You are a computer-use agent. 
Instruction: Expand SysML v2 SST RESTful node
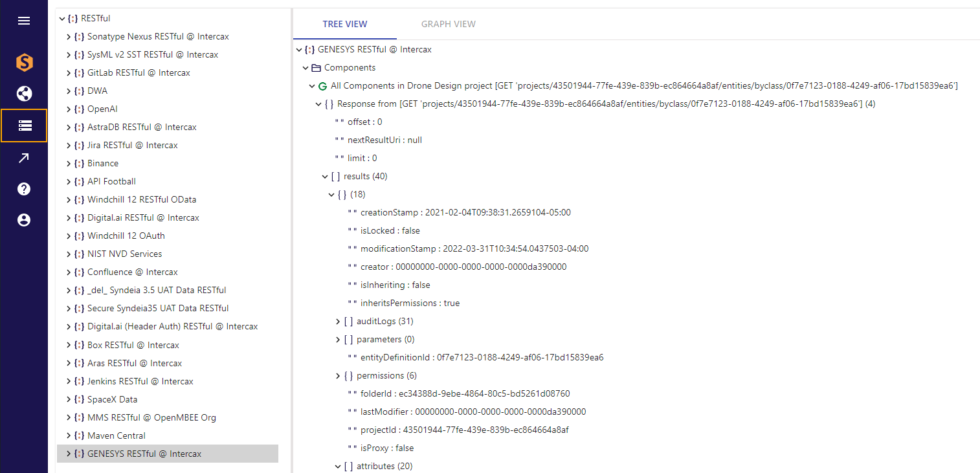[69, 55]
